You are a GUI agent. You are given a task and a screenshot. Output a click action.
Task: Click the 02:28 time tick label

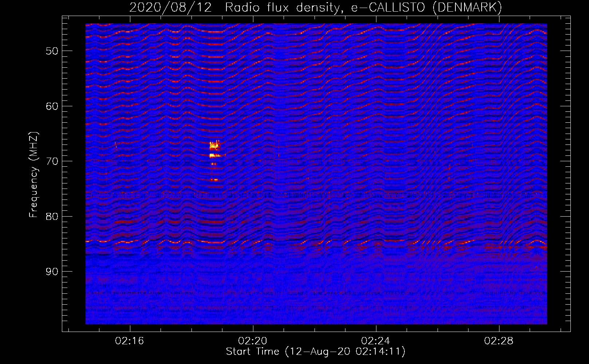(x=499, y=341)
